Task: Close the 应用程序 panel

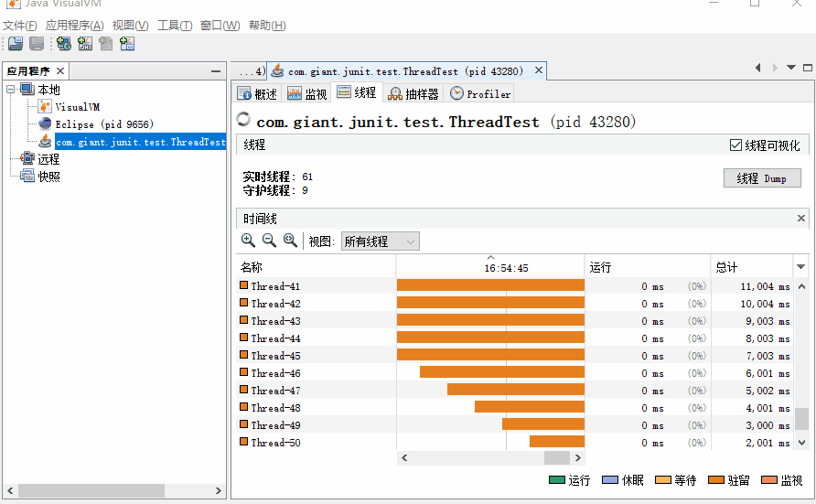Action: point(60,70)
